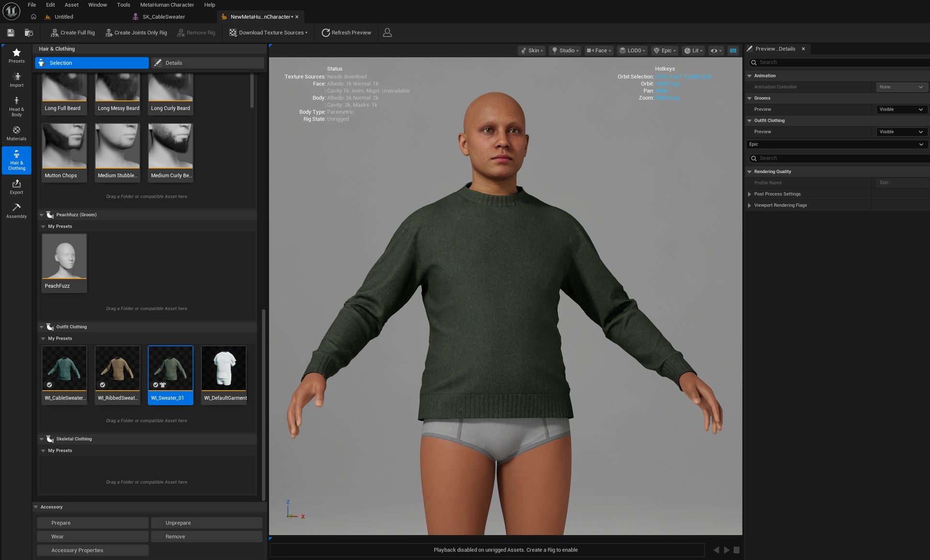930x560 pixels.
Task: Collapse the Animation section
Action: [x=749, y=76]
